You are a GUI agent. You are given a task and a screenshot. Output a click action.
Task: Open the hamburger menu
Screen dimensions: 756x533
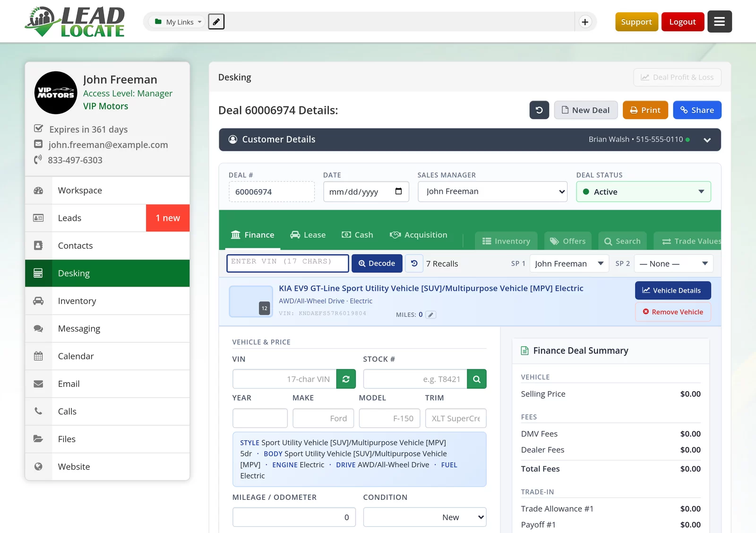tap(719, 22)
